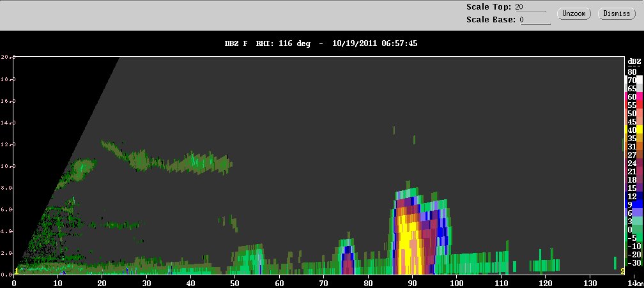Click the 10.0 height axis label
Screen dimensions: 644x288
pos(7,166)
